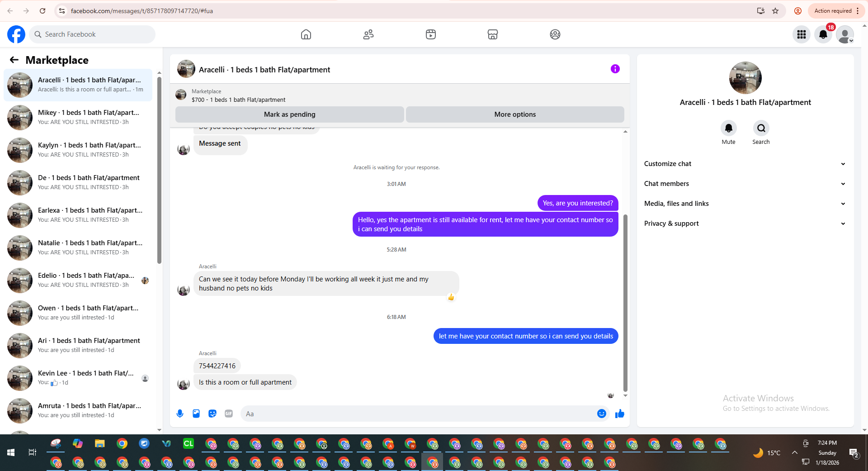Expand Chat members section
868x471 pixels.
click(x=745, y=184)
